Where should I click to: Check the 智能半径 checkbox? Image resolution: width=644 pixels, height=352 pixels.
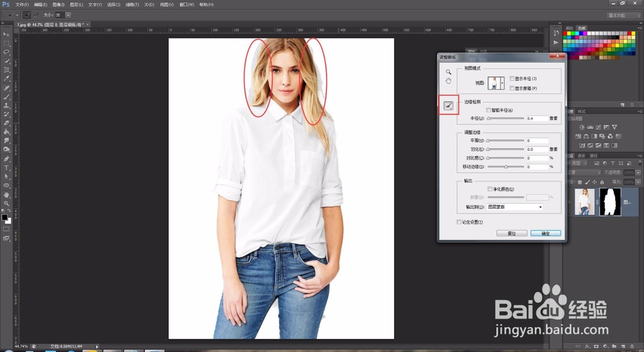click(x=488, y=110)
